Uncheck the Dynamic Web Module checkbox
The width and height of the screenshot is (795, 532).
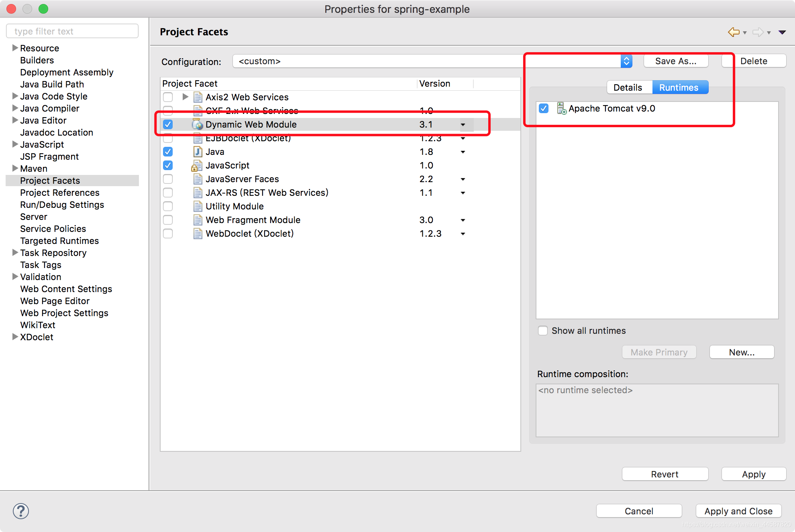point(168,124)
